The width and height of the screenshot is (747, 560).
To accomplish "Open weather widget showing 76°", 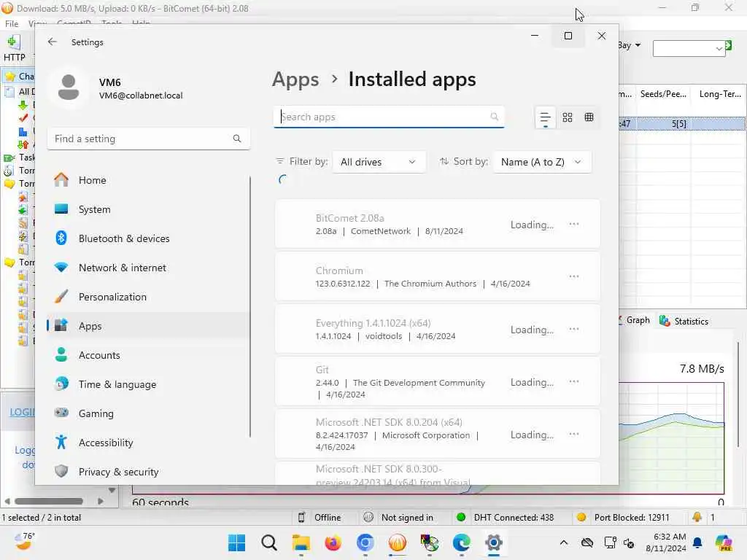I will (24, 542).
